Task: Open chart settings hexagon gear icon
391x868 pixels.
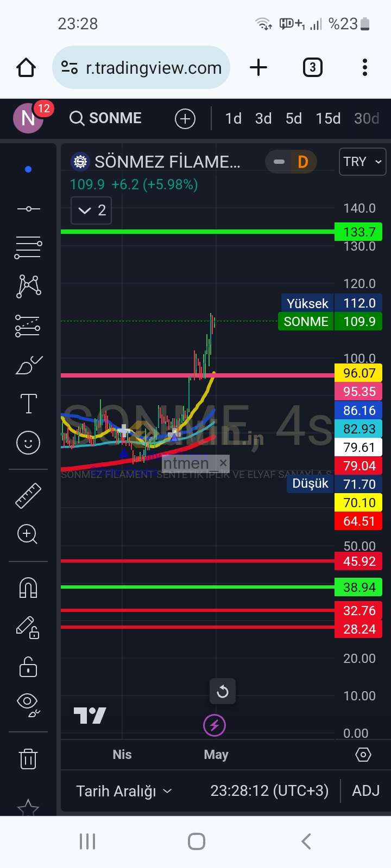Action: [363, 755]
